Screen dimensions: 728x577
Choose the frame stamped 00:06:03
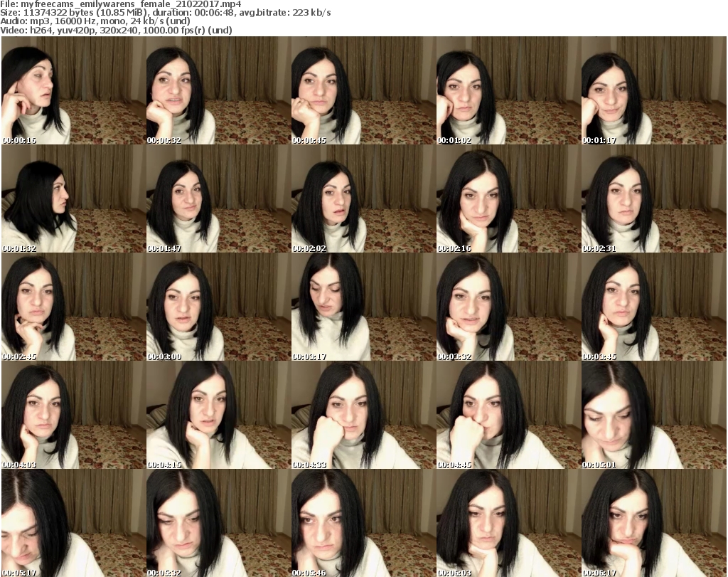coord(508,523)
